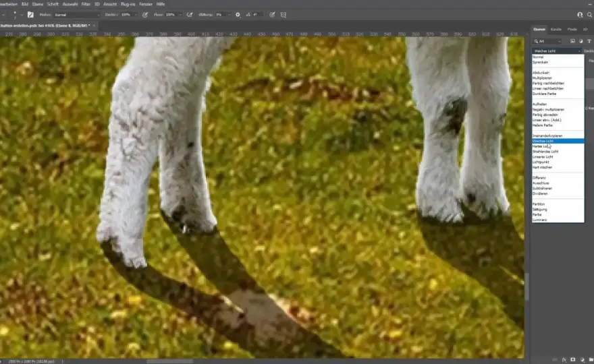The height and width of the screenshot is (364, 594).
Task: Create new group folder icon
Action: (591, 360)
